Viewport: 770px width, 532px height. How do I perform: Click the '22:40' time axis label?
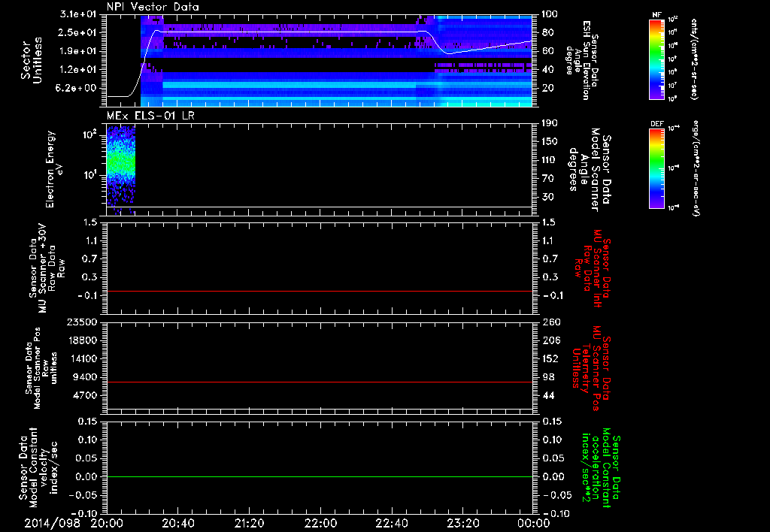pos(391,524)
